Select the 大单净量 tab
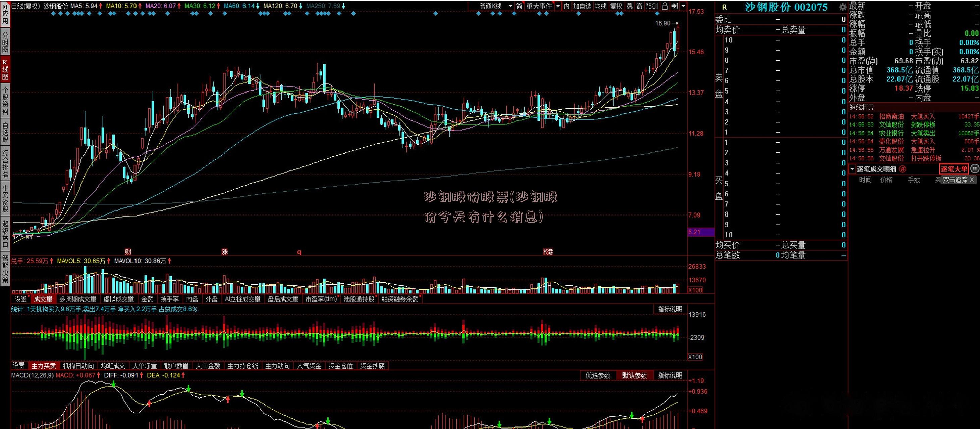The image size is (980, 429). click(x=145, y=365)
